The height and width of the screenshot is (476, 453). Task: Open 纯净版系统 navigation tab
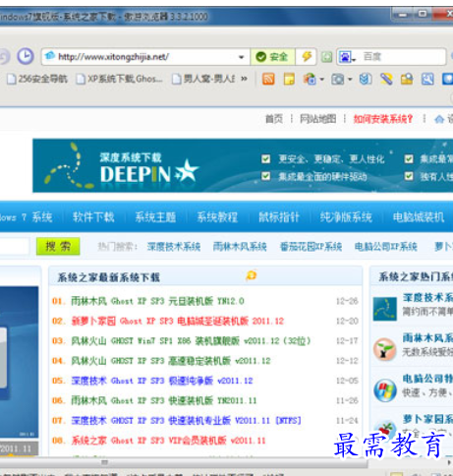(346, 217)
